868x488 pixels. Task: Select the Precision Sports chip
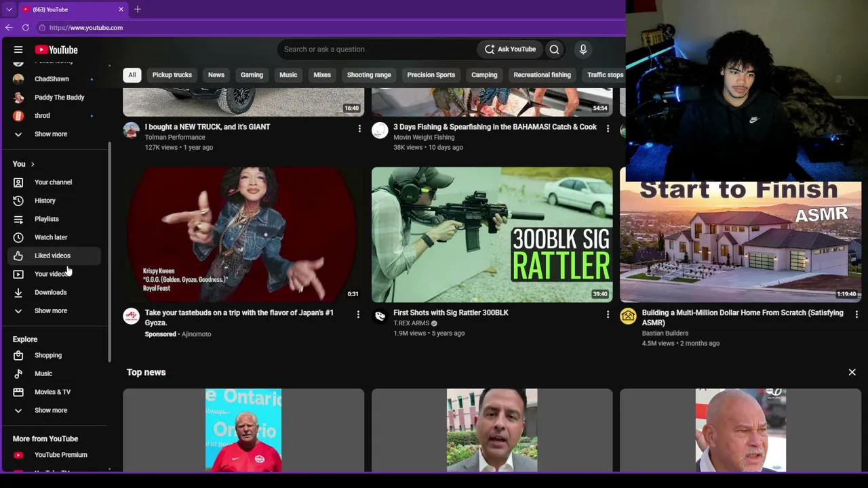click(431, 75)
